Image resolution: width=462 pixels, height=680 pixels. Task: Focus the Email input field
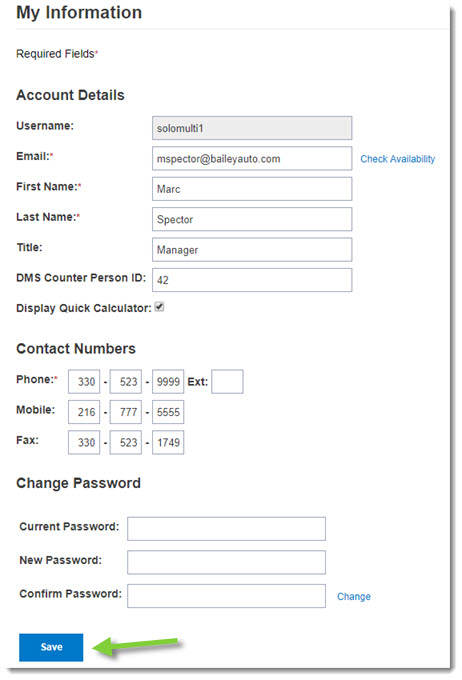[x=252, y=158]
